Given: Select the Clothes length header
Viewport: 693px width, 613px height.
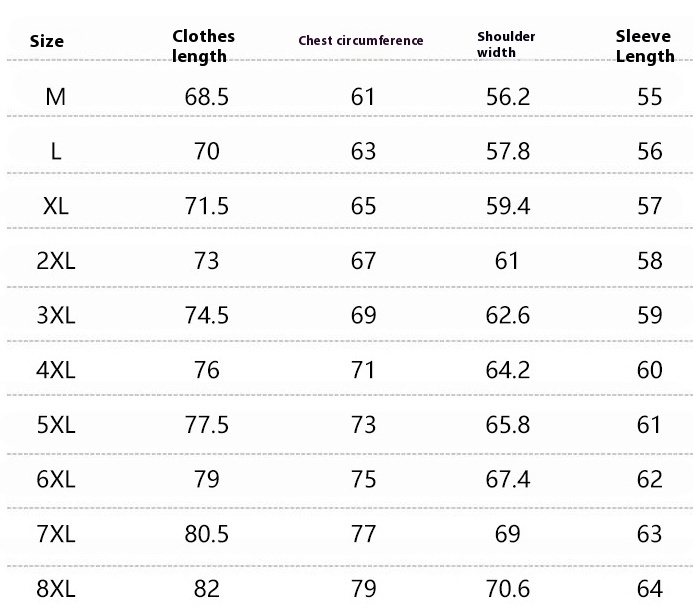Looking at the screenshot, I should (203, 46).
